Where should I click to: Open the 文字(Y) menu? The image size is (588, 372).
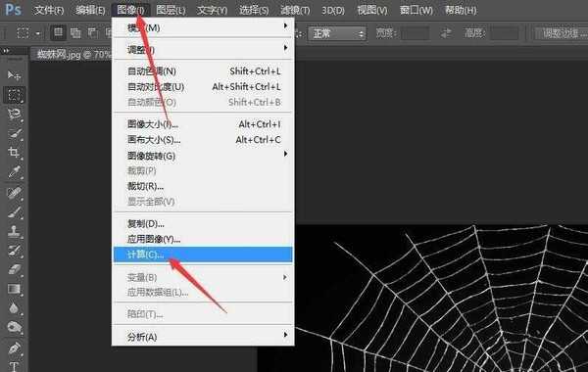point(212,10)
